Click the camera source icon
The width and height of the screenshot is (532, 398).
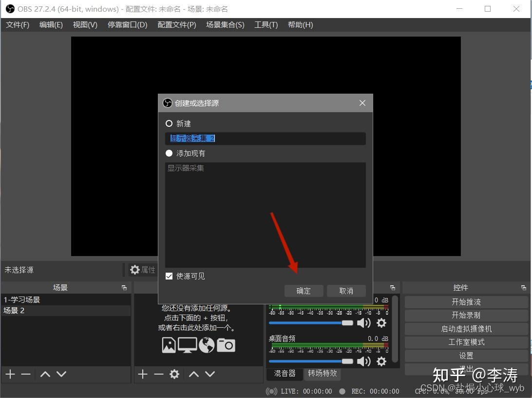(x=226, y=345)
